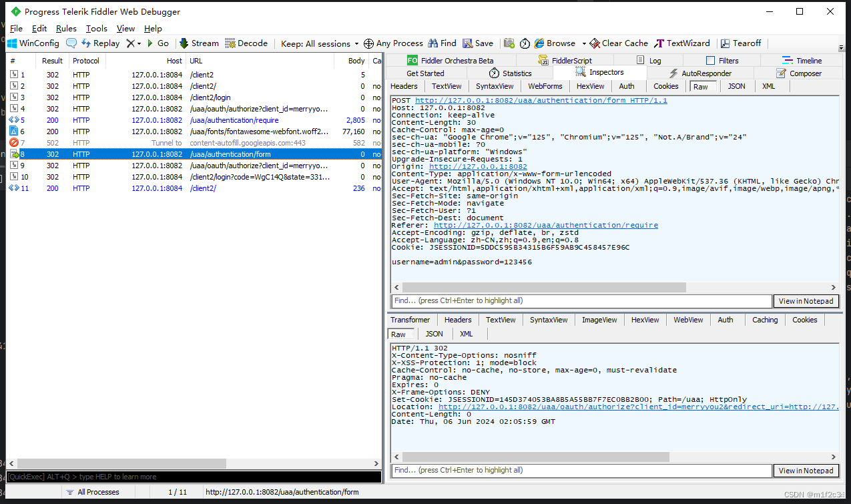Click View in Notepad for response

806,471
